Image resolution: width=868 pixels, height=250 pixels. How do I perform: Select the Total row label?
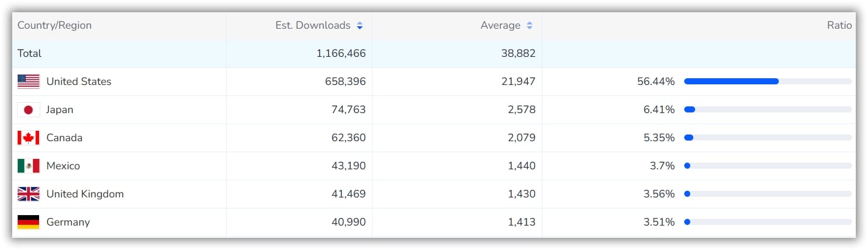pos(29,53)
